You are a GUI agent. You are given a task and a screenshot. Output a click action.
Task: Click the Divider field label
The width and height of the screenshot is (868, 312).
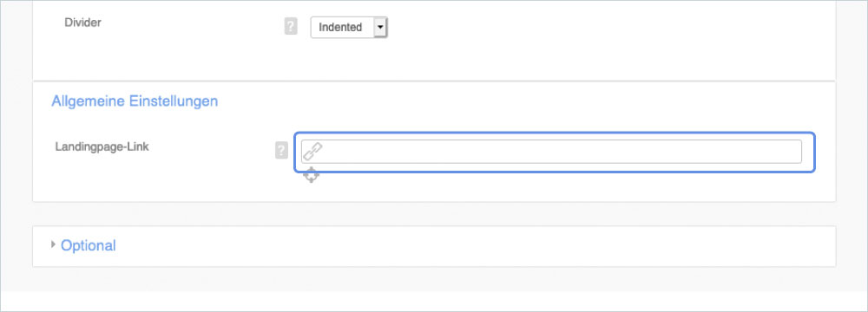(83, 23)
